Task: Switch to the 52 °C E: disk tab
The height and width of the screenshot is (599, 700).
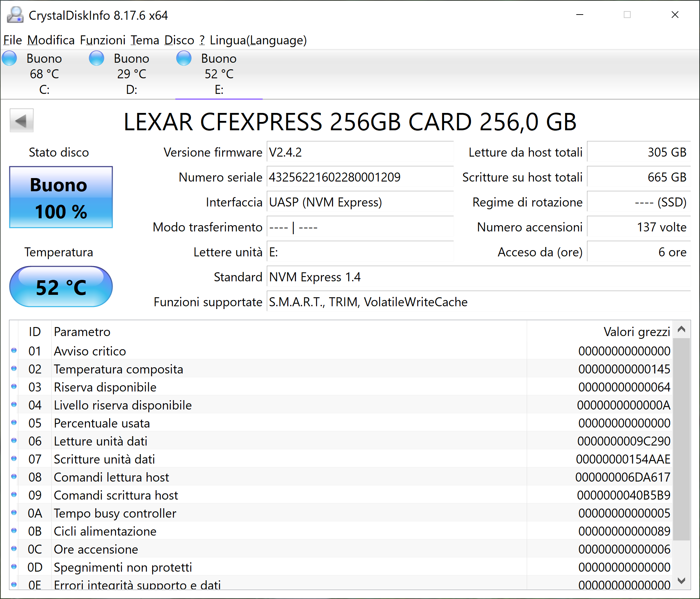Action: tap(219, 74)
